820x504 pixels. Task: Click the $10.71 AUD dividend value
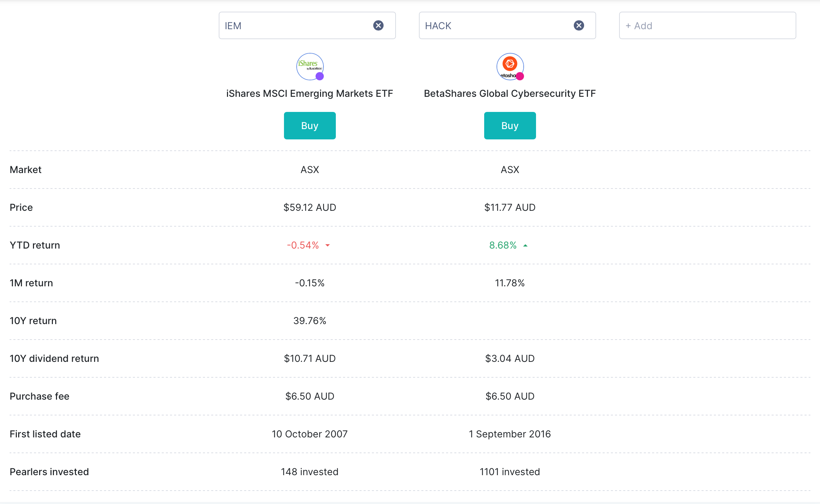(310, 358)
